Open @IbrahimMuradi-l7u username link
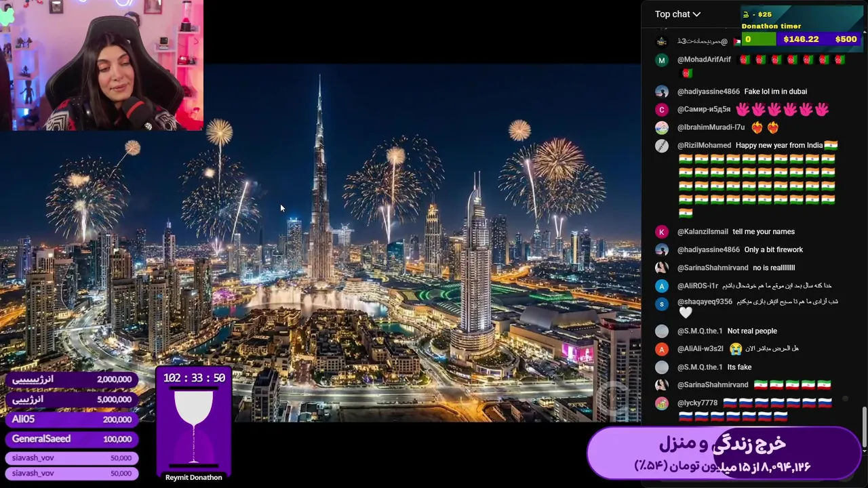This screenshot has width=868, height=488. click(711, 127)
